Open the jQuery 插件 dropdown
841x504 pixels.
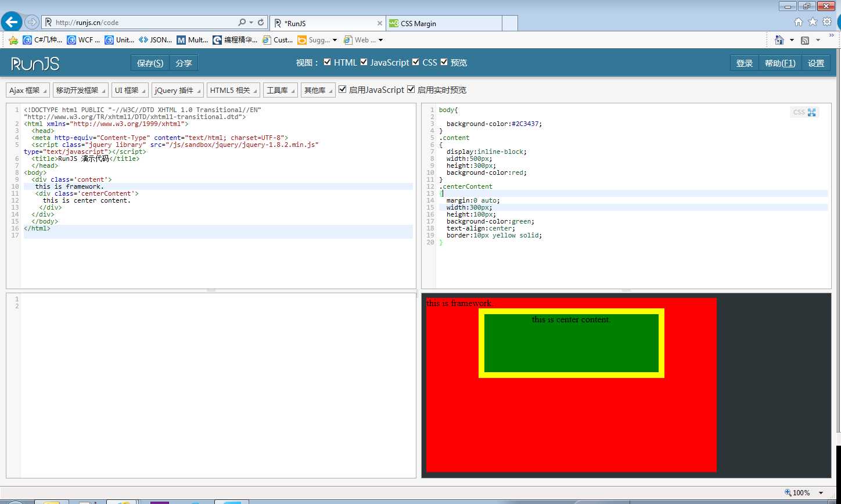pyautogui.click(x=178, y=90)
